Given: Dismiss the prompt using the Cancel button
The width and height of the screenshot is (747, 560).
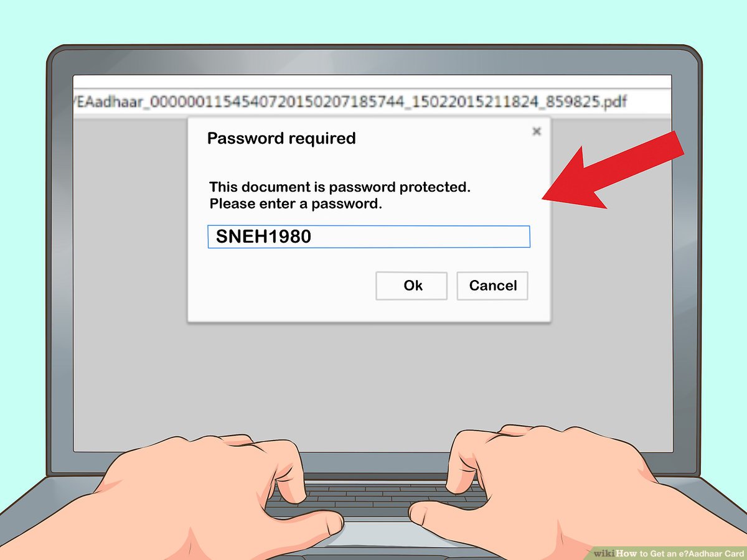Looking at the screenshot, I should pos(492,286).
